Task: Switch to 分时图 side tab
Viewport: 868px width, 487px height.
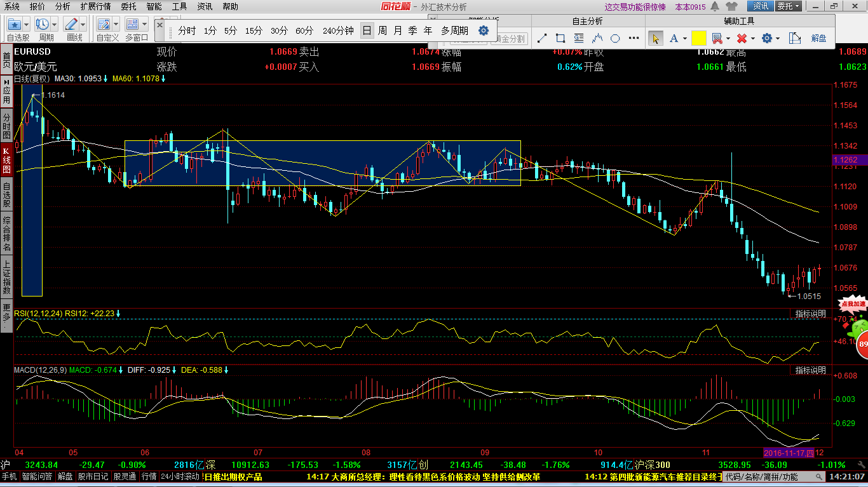Action: (x=6, y=126)
